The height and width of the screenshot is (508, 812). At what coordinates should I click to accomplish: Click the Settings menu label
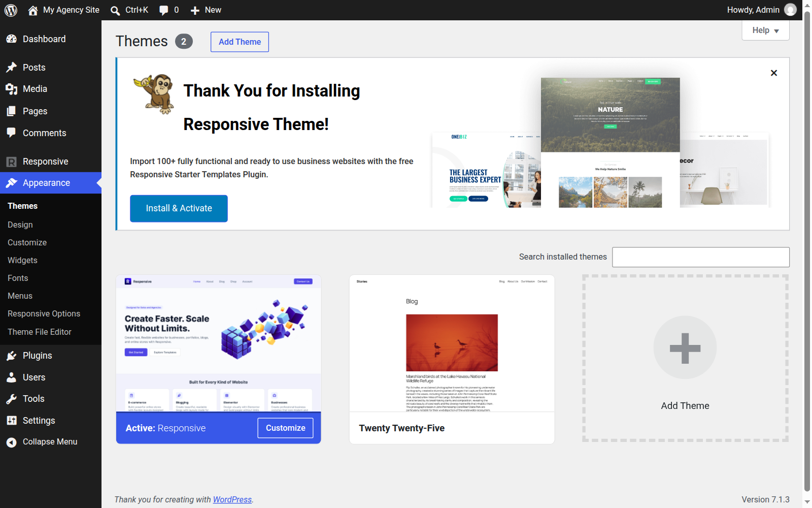coord(39,421)
